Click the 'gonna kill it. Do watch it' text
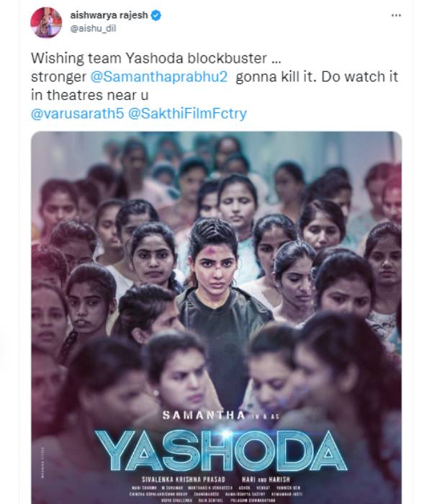The image size is (432, 504). click(x=317, y=77)
